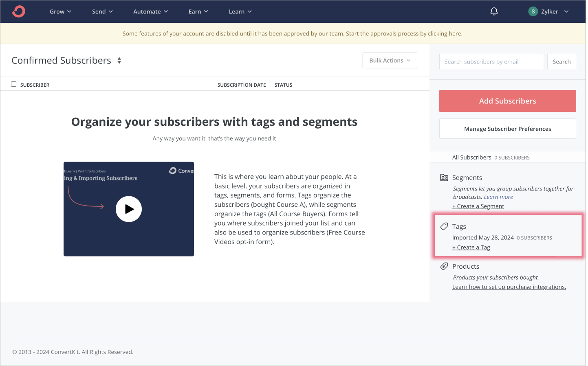
Task: Click the Tags heading
Action: (x=459, y=226)
